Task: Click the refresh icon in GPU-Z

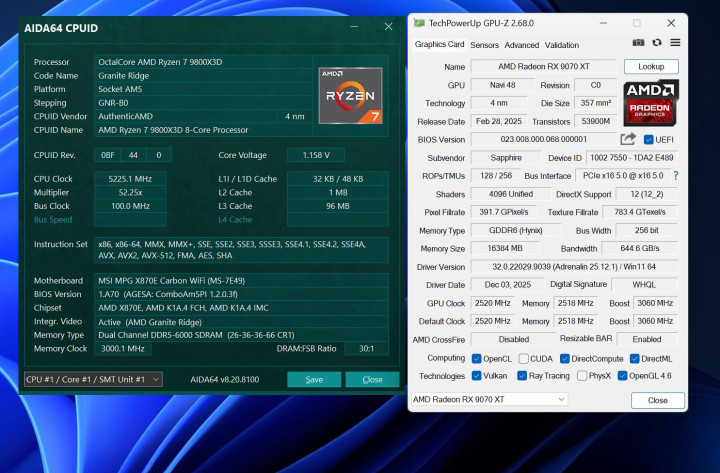Action: (657, 44)
